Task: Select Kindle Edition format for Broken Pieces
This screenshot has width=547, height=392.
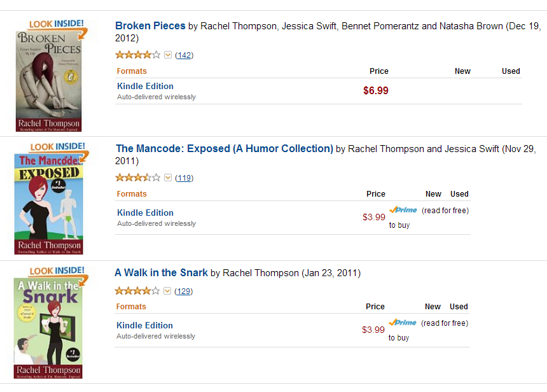Action: [145, 87]
